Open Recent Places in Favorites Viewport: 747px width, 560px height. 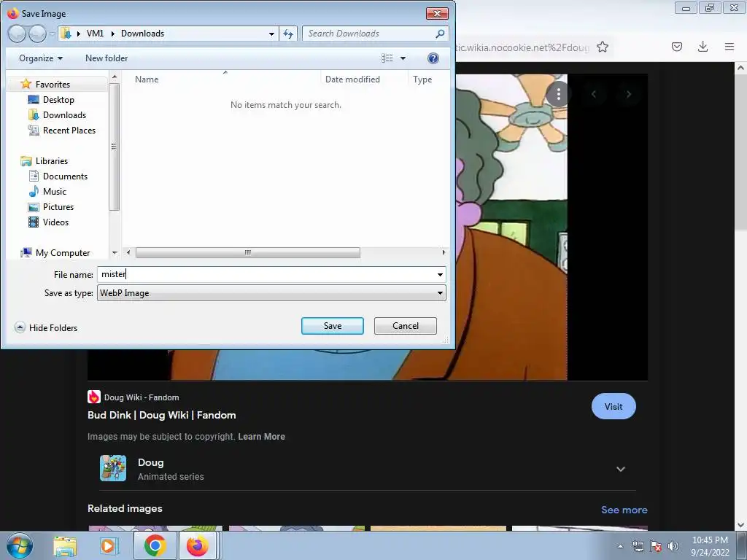pos(69,130)
